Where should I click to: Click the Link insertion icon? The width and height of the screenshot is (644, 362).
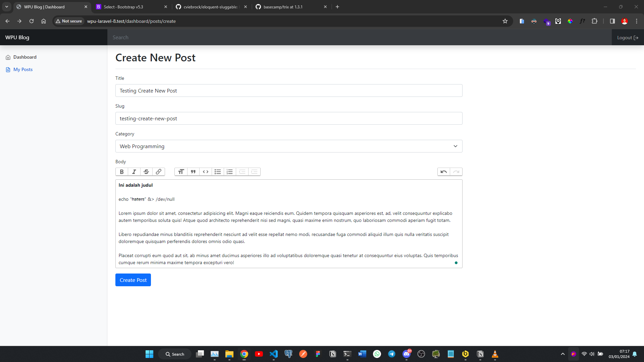tap(158, 172)
